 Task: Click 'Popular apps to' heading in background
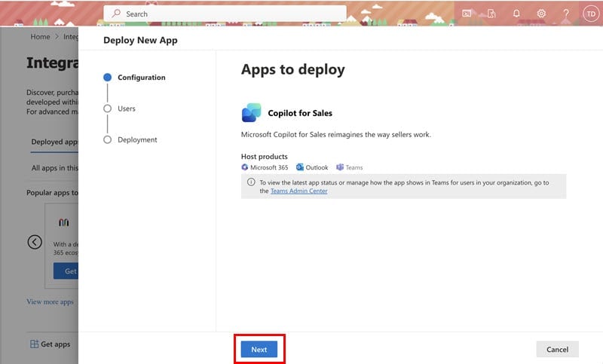click(52, 193)
